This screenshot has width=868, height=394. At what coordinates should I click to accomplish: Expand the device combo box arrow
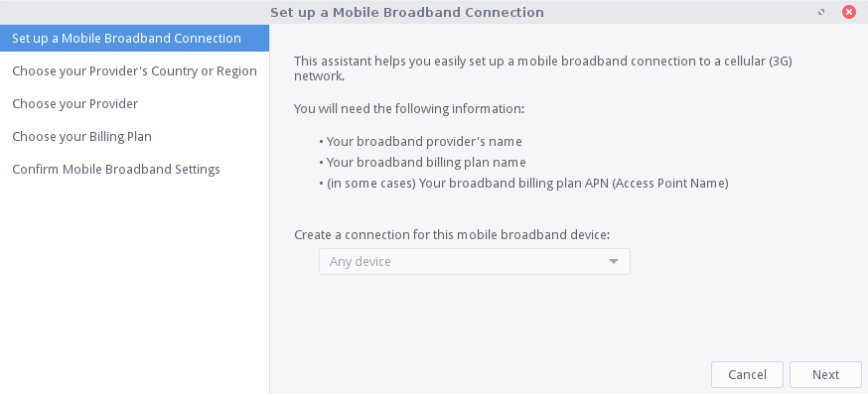point(614,262)
